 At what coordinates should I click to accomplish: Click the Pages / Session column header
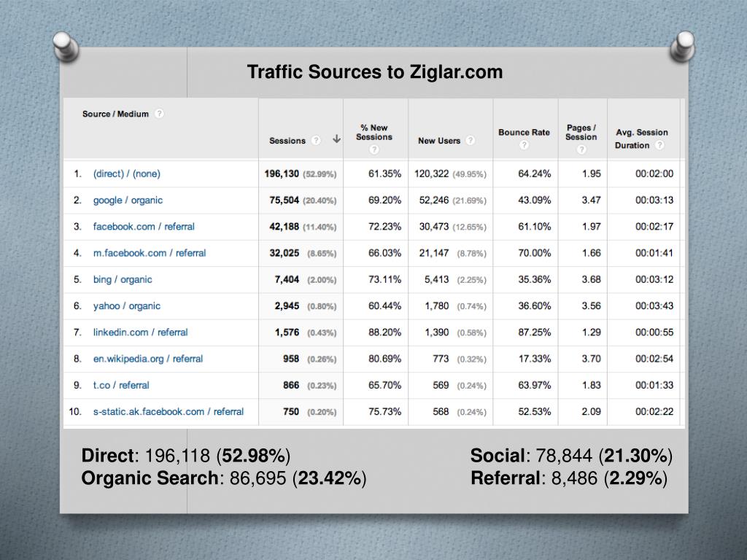click(x=581, y=133)
